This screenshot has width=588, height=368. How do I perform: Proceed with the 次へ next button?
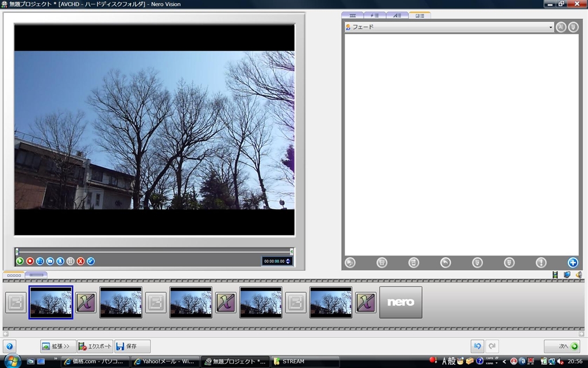click(x=562, y=346)
